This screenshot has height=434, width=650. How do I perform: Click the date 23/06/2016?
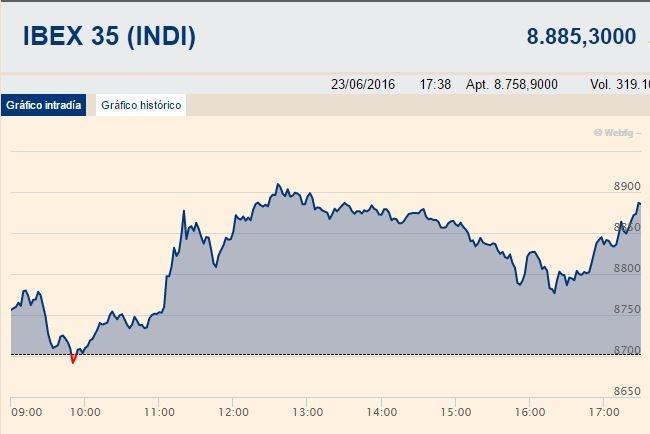tap(363, 85)
